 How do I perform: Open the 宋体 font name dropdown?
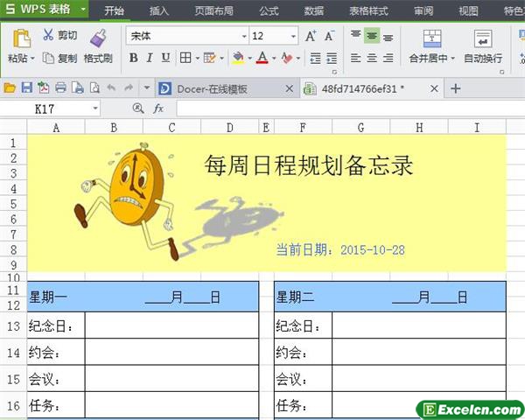(244, 36)
